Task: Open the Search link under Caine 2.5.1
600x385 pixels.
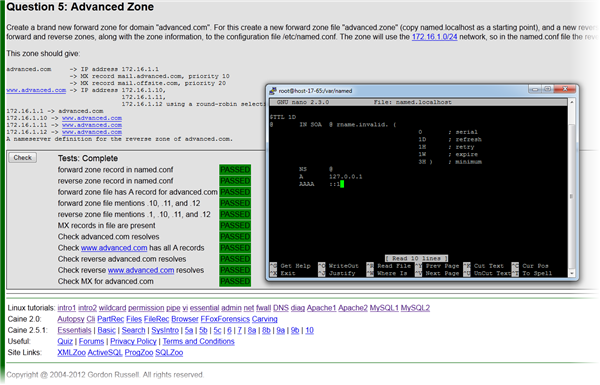Action: pos(134,330)
